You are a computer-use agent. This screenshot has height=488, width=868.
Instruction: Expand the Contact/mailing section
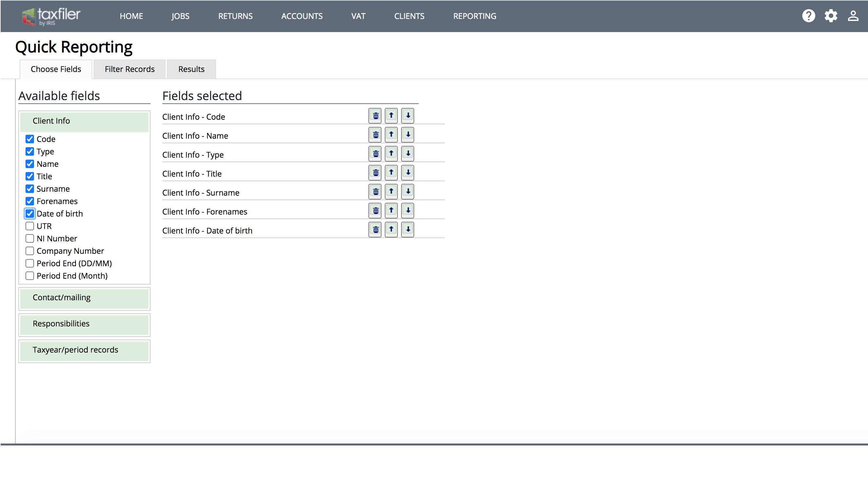coord(84,298)
